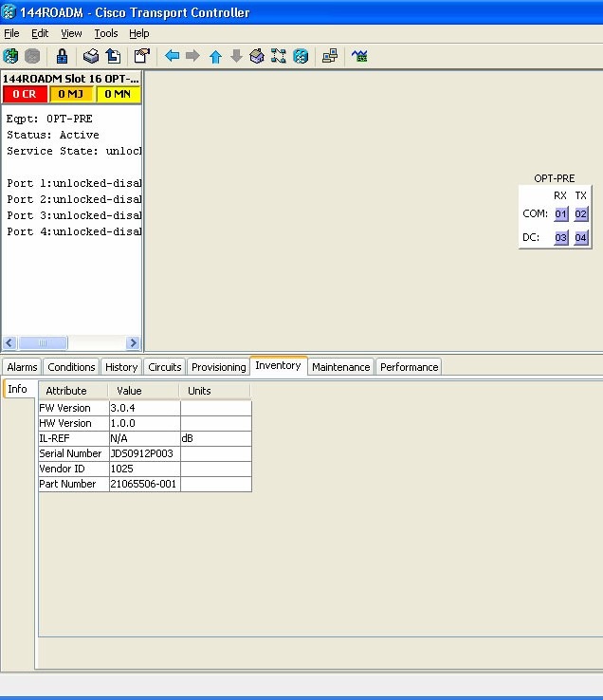This screenshot has width=603, height=700.
Task: Open the Tools menu
Action: [x=106, y=33]
